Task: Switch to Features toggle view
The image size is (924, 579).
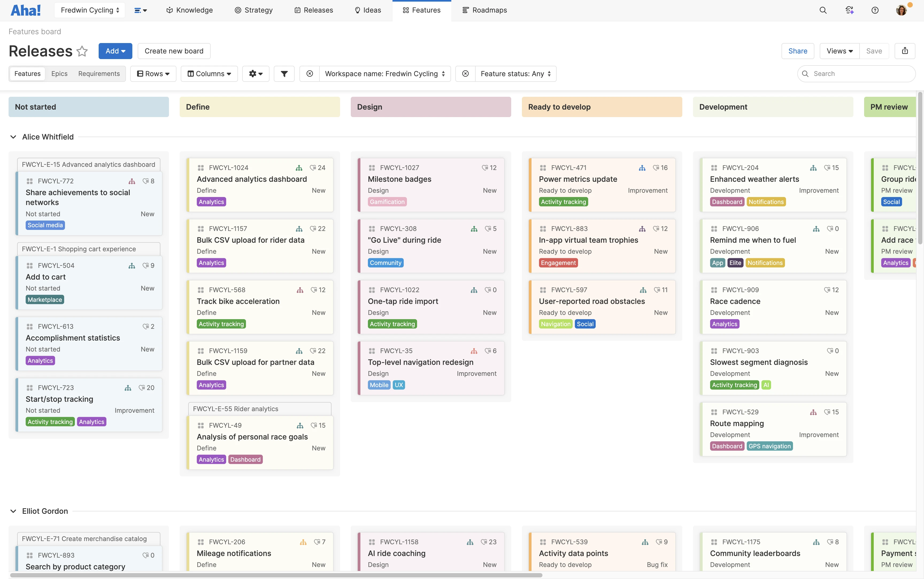Action: 27,74
